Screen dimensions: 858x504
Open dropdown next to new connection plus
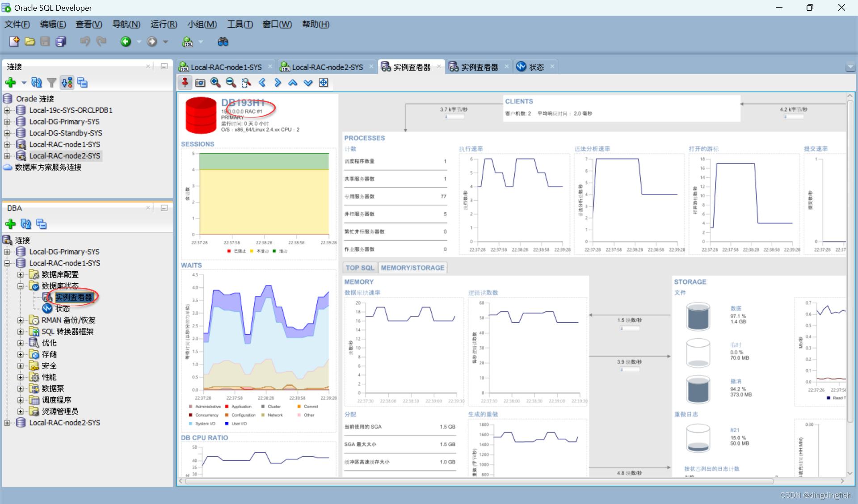click(x=24, y=83)
